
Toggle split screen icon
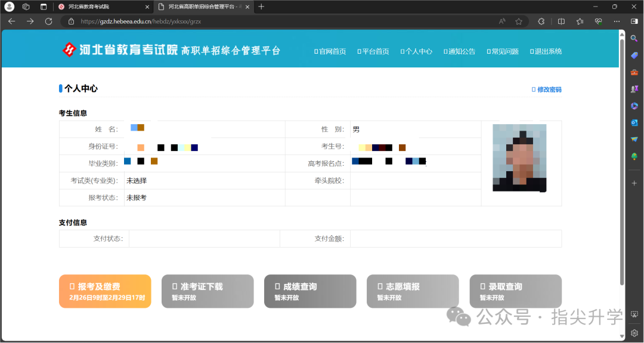pyautogui.click(x=561, y=21)
